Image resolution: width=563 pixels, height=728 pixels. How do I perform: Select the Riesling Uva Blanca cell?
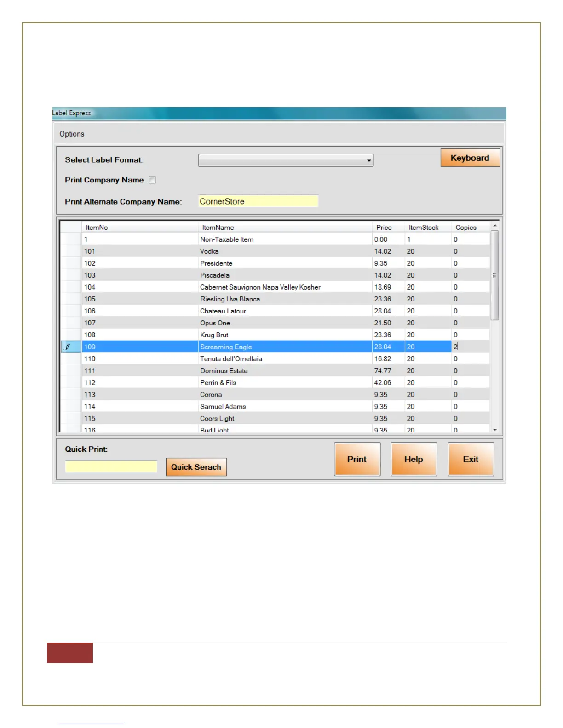(x=285, y=299)
